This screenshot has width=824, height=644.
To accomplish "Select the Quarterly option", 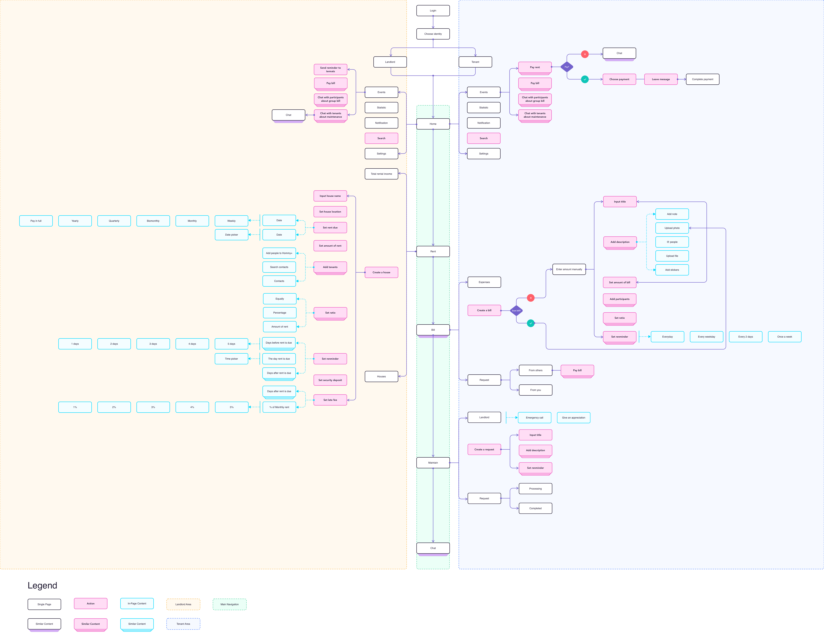I will (x=114, y=221).
